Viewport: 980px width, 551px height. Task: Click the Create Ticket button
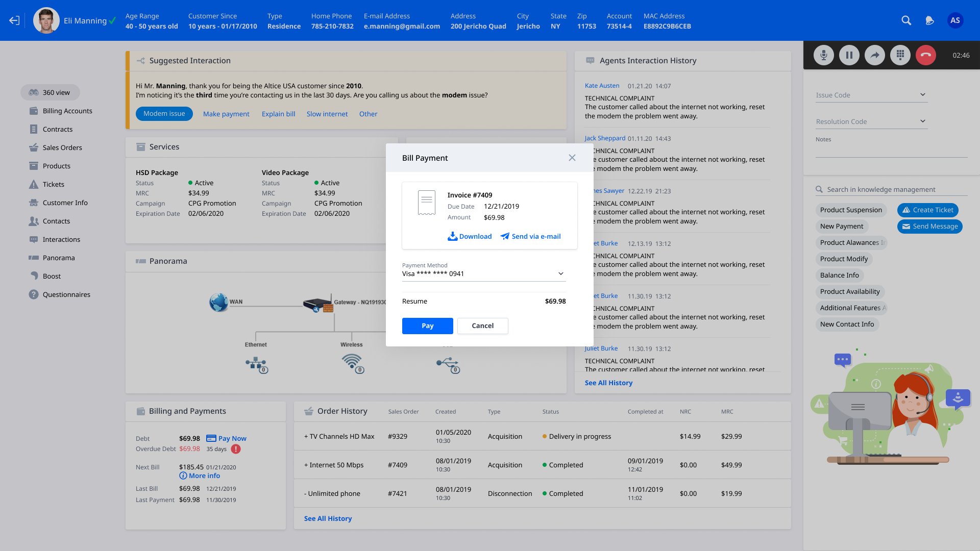click(928, 210)
